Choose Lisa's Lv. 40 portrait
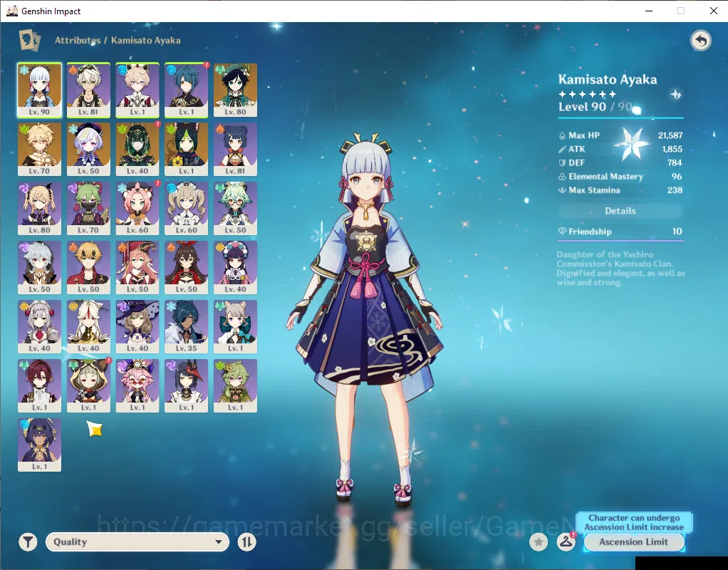728x570 pixels. click(x=137, y=326)
